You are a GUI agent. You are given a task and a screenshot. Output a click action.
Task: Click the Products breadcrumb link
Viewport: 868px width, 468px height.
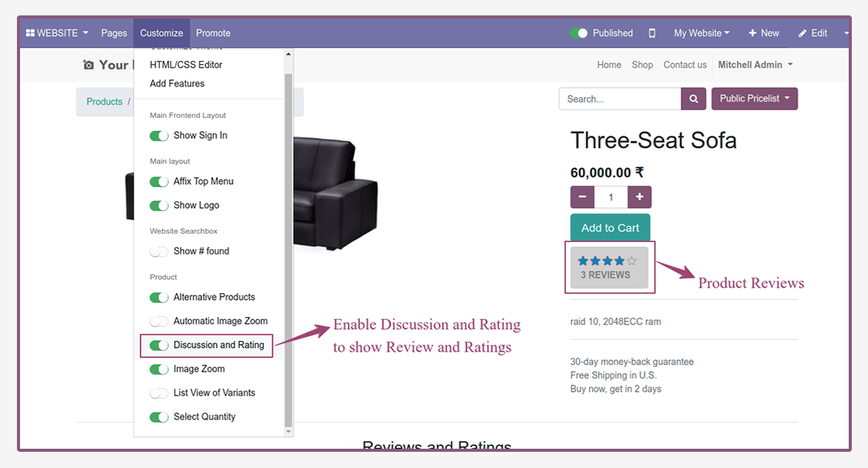(104, 102)
